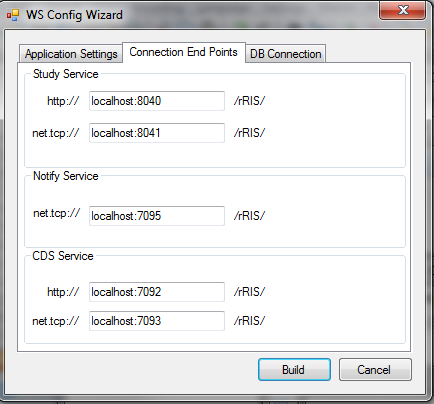The height and width of the screenshot is (404, 434).
Task: Click the Cancel button
Action: point(375,370)
